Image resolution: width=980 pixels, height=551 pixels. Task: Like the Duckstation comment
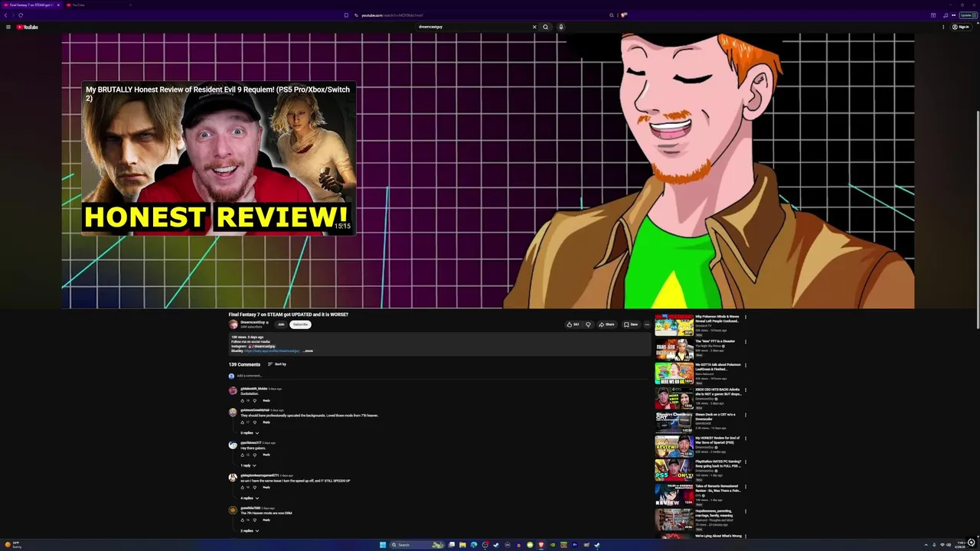[243, 400]
